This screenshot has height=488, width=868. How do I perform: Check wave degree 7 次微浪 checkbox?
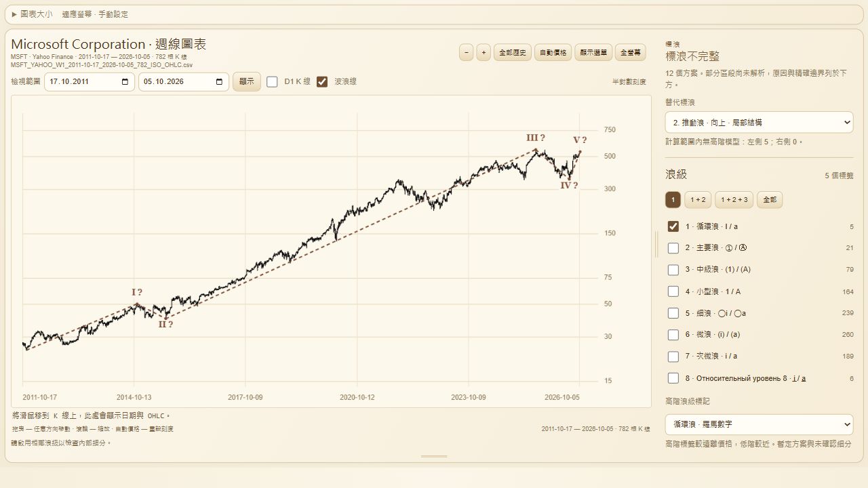tap(673, 357)
